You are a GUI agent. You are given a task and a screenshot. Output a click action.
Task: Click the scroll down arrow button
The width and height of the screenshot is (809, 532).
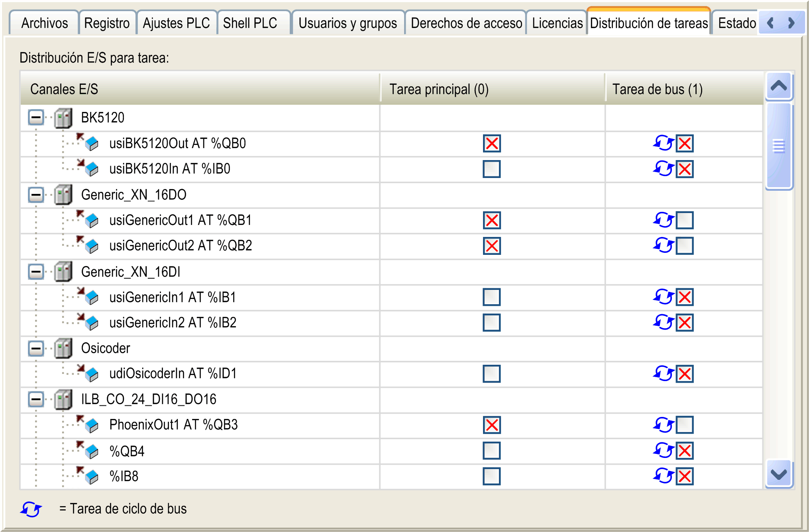(778, 474)
